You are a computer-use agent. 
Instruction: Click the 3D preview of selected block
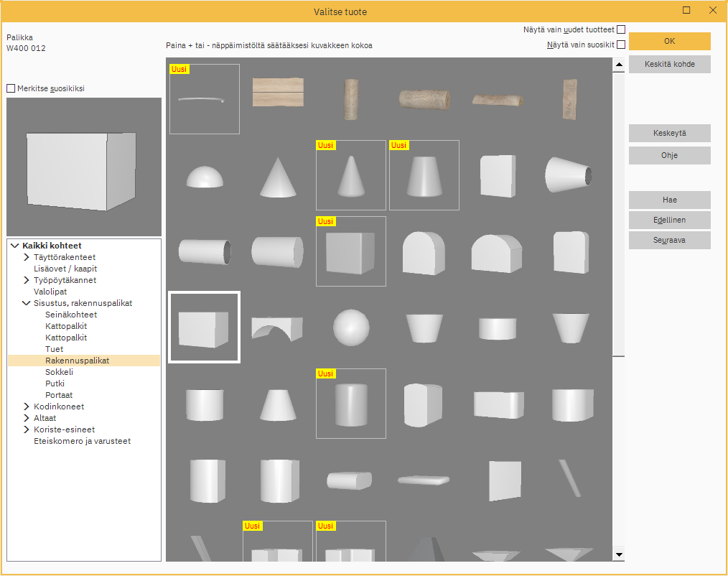point(83,167)
